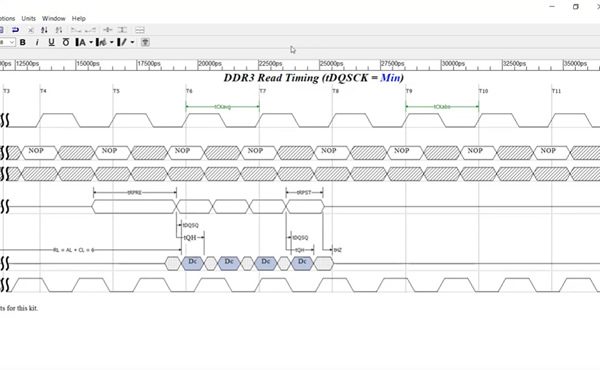Open the line color dropdown arrow
Image resolution: width=600 pixels, height=370 pixels.
coord(132,42)
